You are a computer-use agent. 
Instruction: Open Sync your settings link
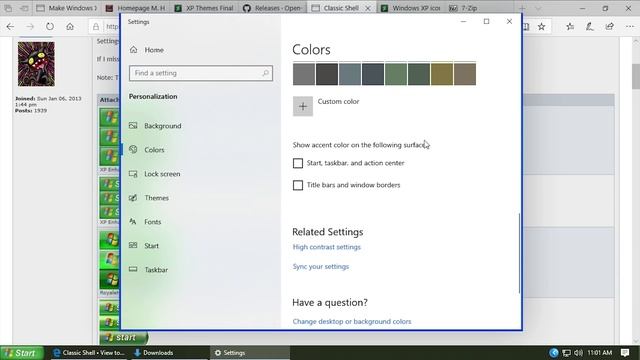[x=321, y=267]
